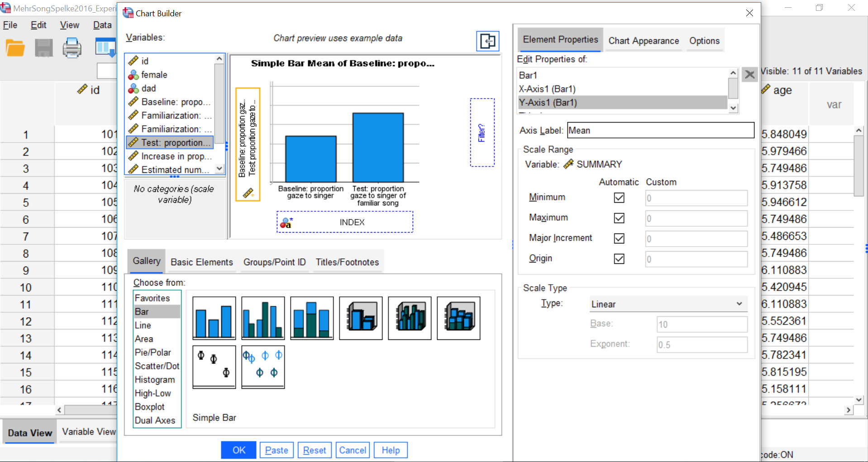Click the Help button
Image resolution: width=868 pixels, height=462 pixels.
tap(391, 450)
